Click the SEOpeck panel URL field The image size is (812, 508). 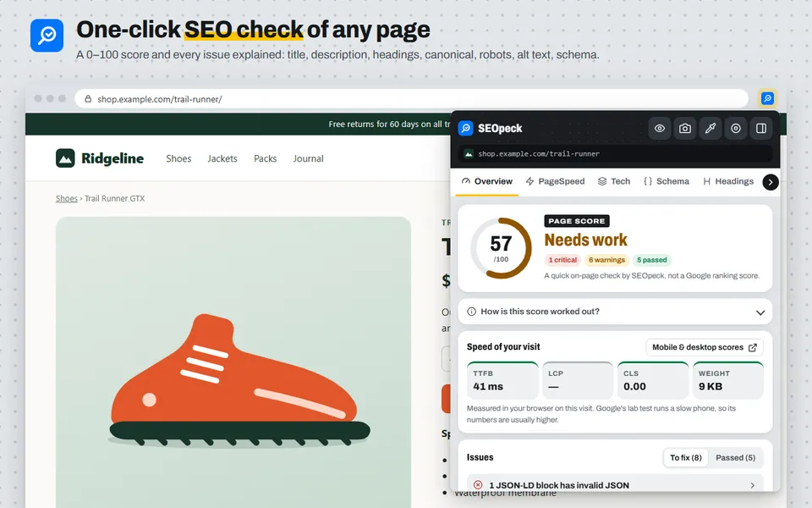pyautogui.click(x=615, y=154)
